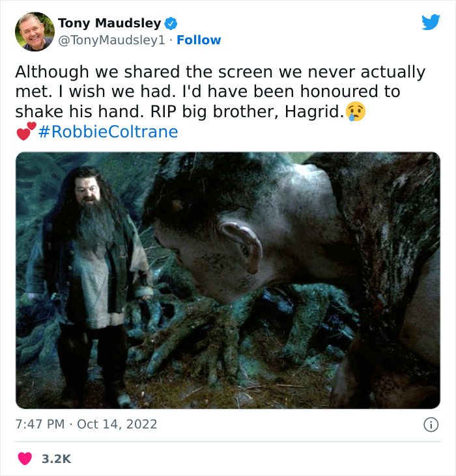Open the 7:47 PM timestamp link
The image size is (456, 476).
(x=40, y=424)
